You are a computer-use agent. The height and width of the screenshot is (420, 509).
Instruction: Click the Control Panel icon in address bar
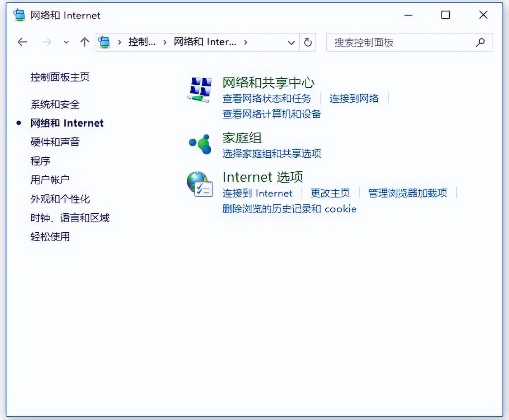[104, 42]
